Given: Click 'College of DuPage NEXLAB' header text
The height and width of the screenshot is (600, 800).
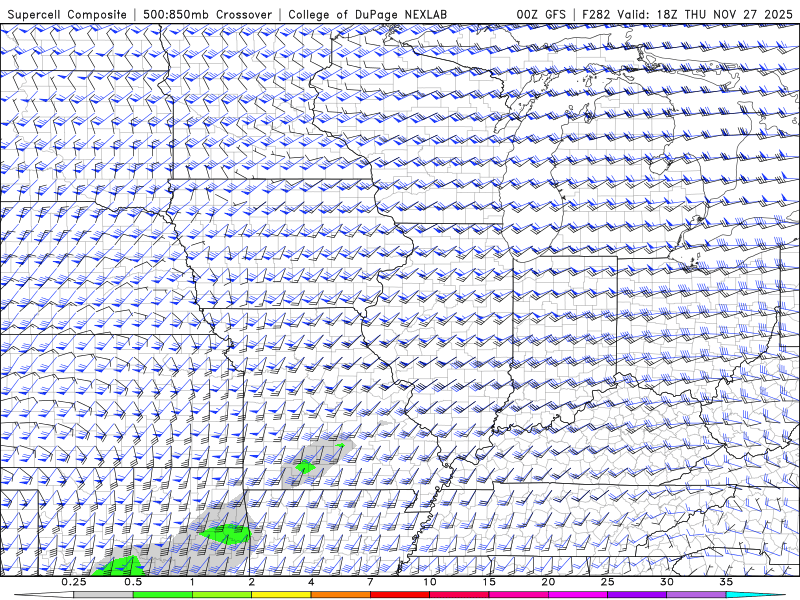Looking at the screenshot, I should (367, 14).
